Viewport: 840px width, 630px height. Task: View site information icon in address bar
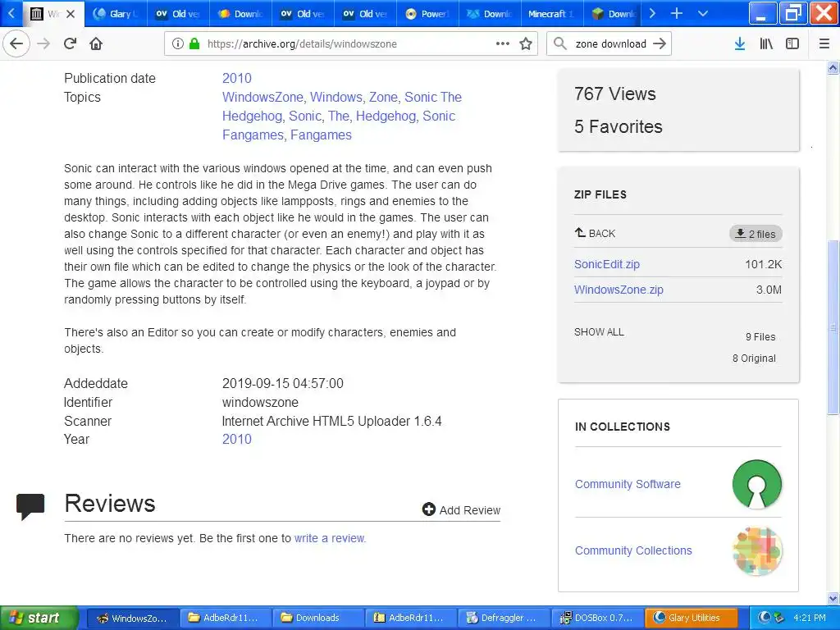[x=178, y=44]
